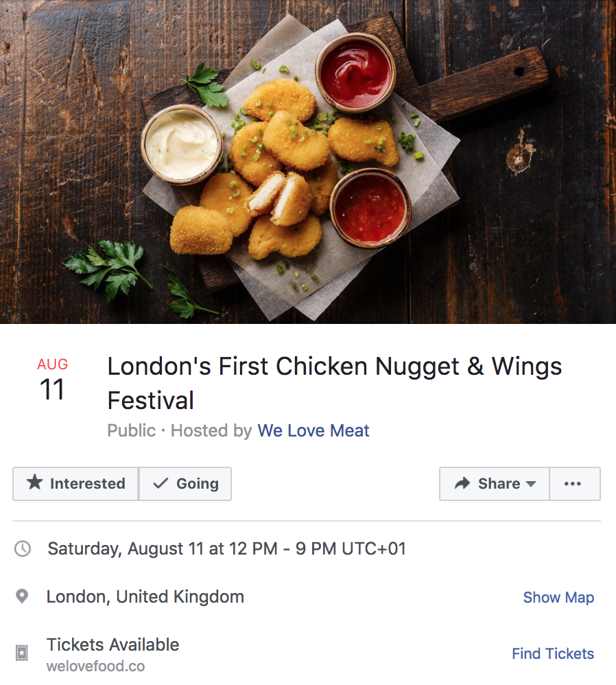Click the chicken nuggets cover photo
The width and height of the screenshot is (616, 685).
(308, 161)
